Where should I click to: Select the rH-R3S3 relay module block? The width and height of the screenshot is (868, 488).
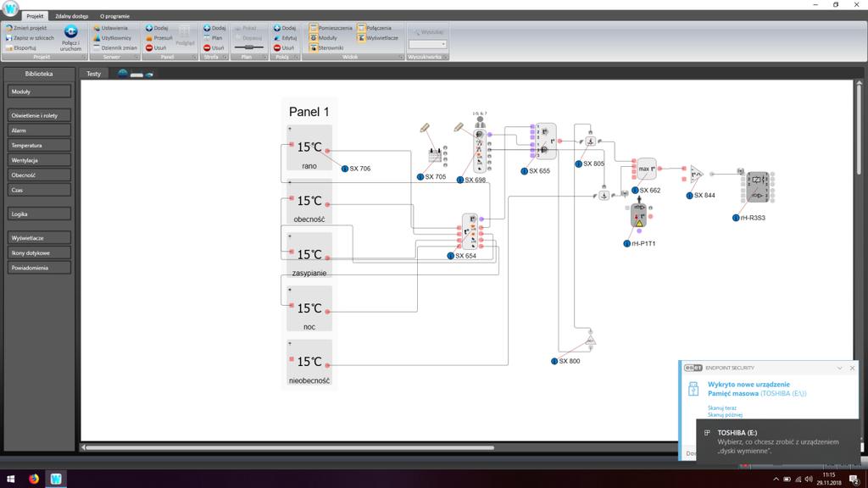(758, 187)
